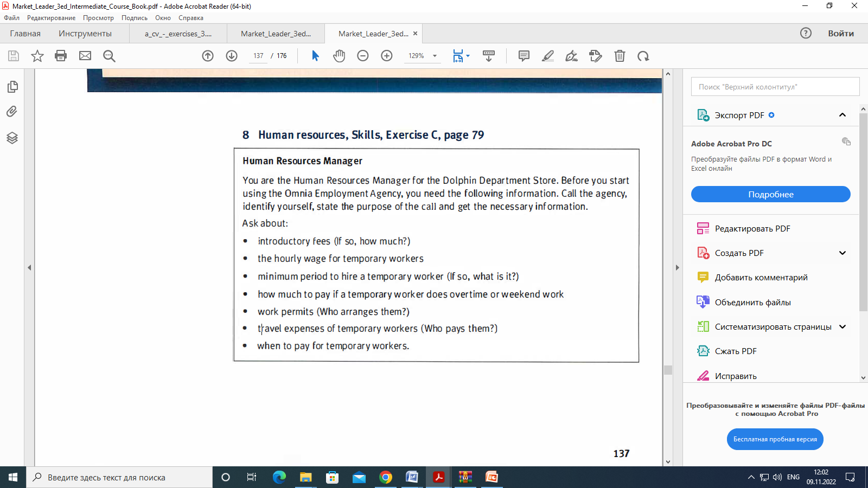Open the Справка menu
Viewport: 868px width, 488px height.
point(191,18)
